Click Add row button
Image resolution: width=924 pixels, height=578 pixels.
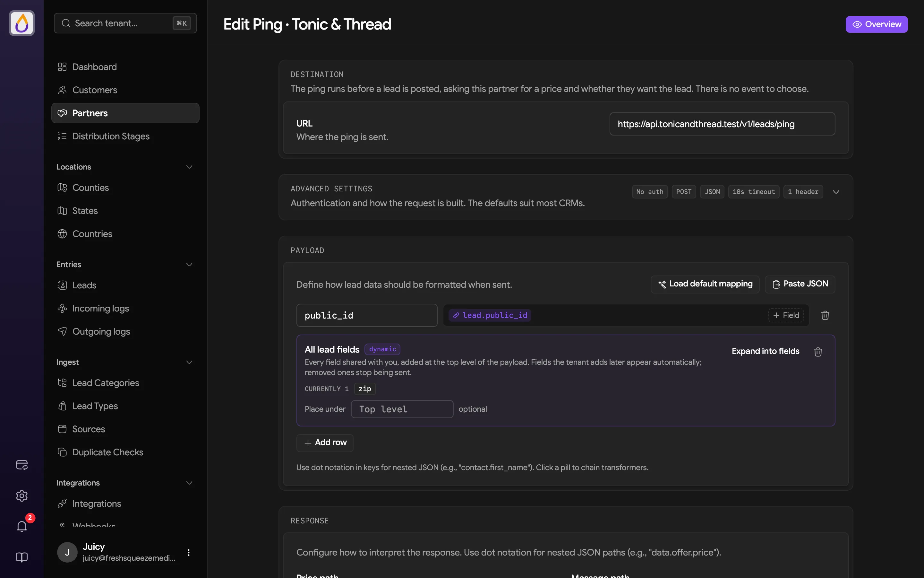325,443
